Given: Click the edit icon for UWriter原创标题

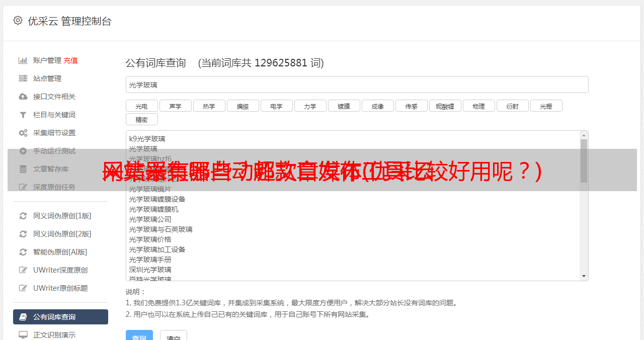Looking at the screenshot, I should click(23, 288).
